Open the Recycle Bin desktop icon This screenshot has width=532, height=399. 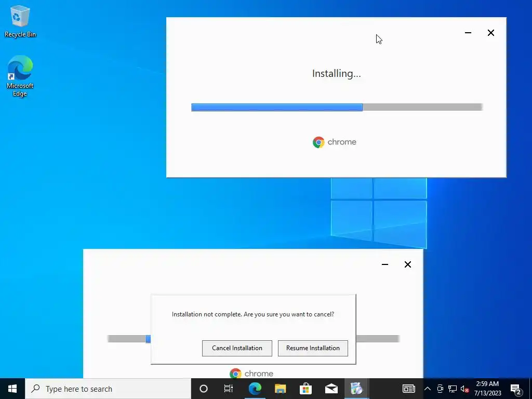(x=20, y=22)
